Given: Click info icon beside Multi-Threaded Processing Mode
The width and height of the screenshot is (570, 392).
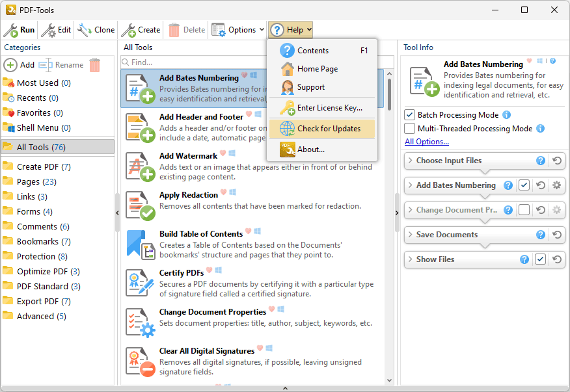Looking at the screenshot, I should click(x=541, y=129).
